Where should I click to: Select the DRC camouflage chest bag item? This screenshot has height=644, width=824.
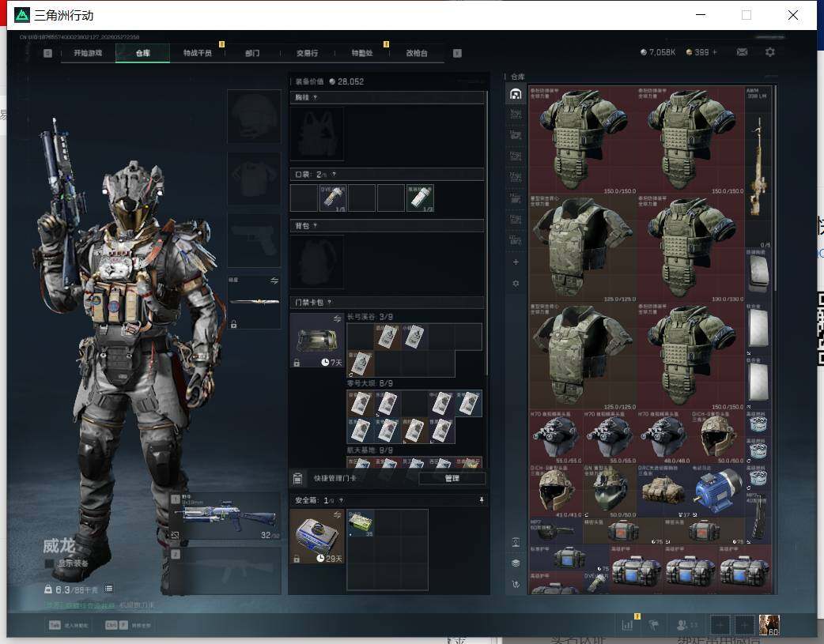pos(663,491)
